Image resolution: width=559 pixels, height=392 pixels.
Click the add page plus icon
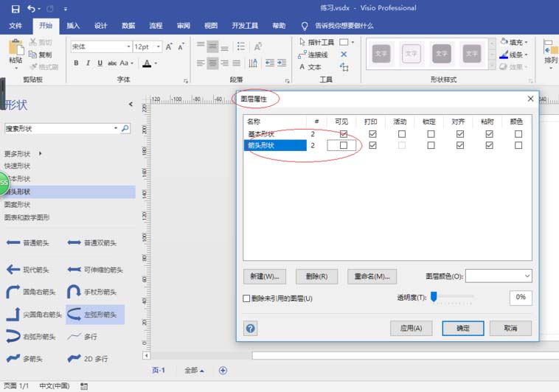[223, 370]
